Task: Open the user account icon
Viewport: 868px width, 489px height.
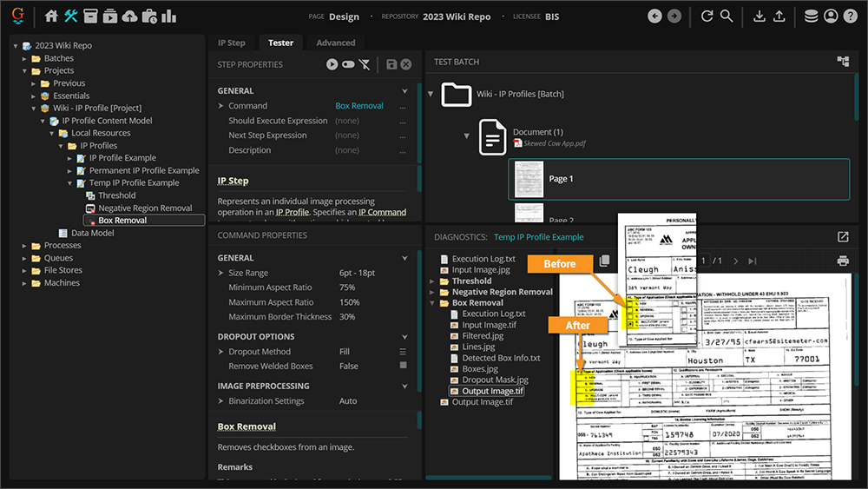Action: pyautogui.click(x=831, y=16)
